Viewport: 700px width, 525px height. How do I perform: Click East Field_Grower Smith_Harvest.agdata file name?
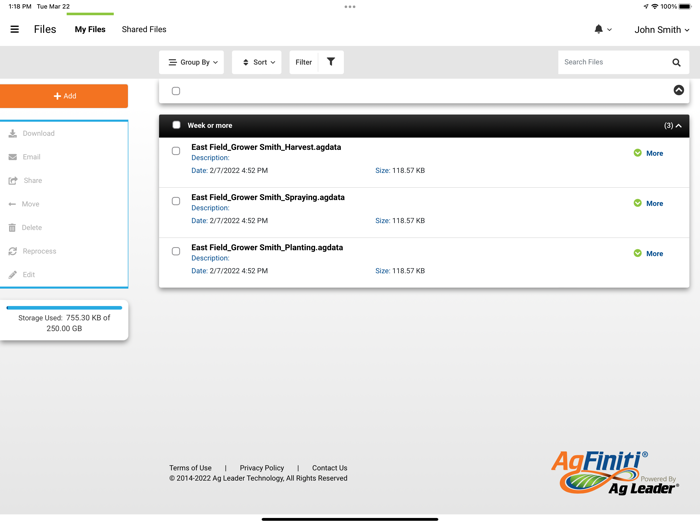266,147
